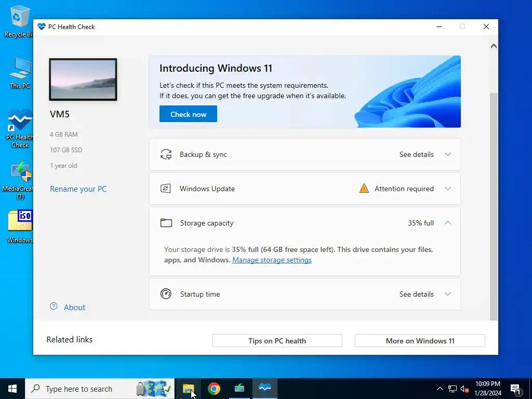Open the notification center icon

pyautogui.click(x=515, y=390)
